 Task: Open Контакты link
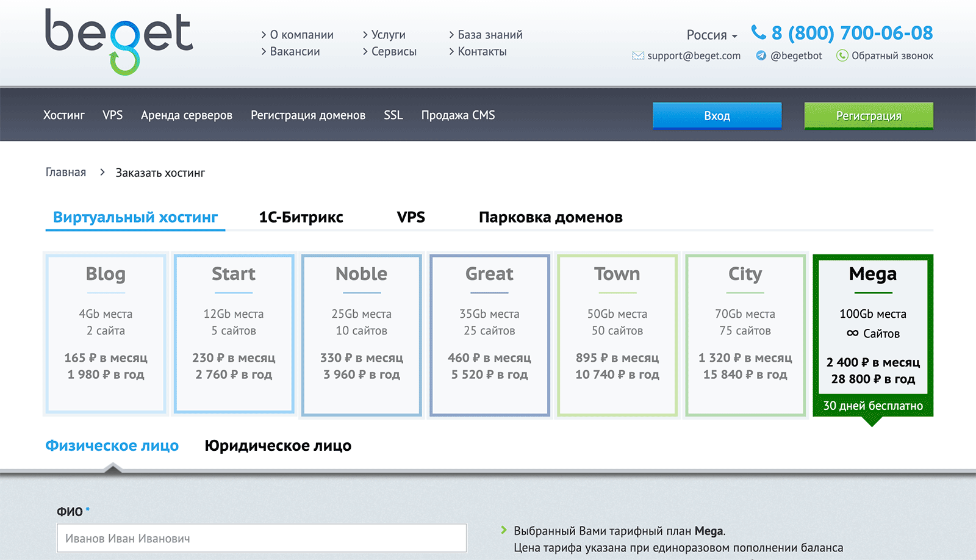click(482, 51)
